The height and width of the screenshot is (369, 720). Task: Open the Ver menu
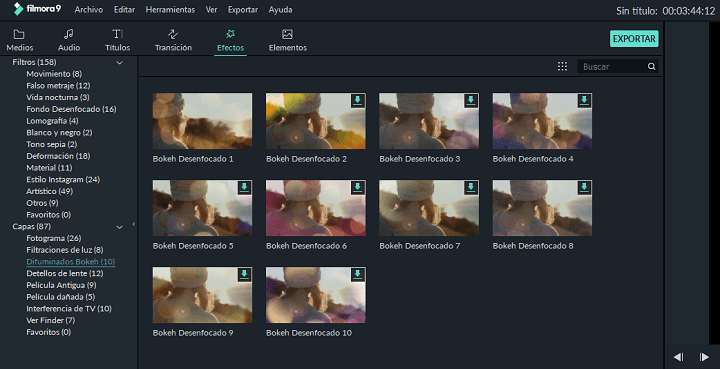tap(211, 10)
